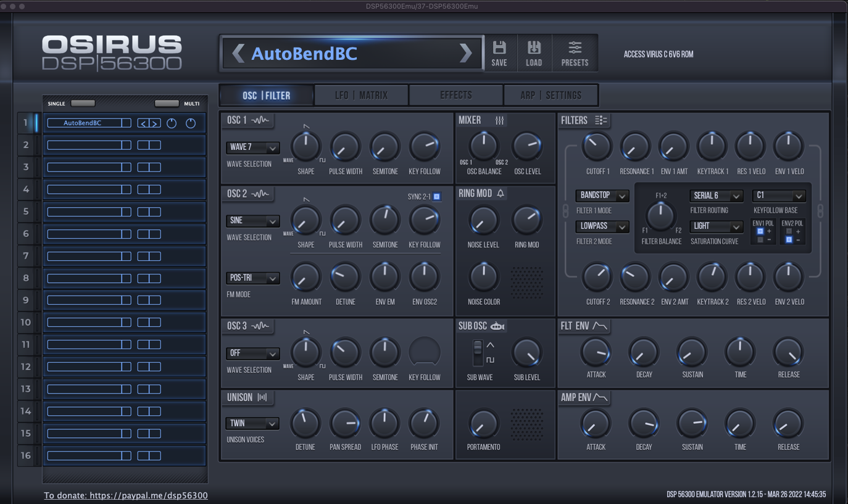Click the Ring Mod knob
Image resolution: width=848 pixels, height=504 pixels.
(x=526, y=220)
